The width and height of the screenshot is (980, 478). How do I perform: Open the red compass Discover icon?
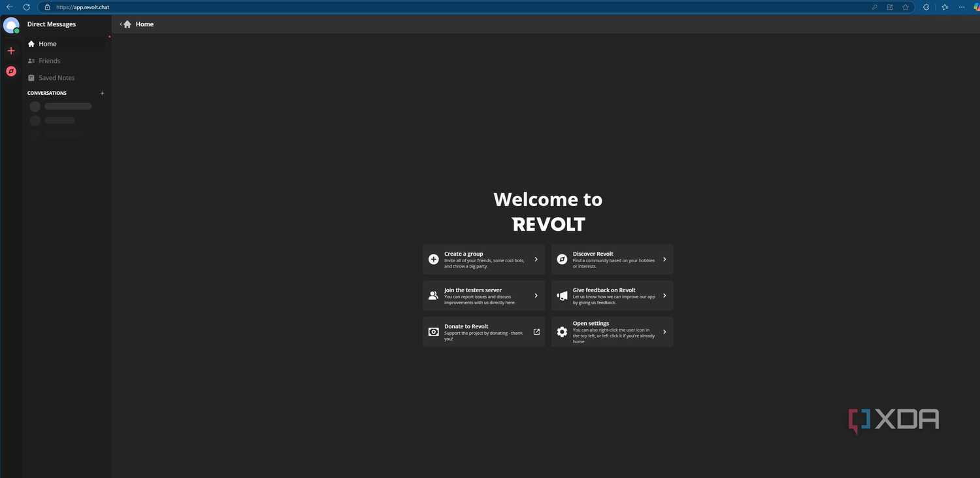11,71
